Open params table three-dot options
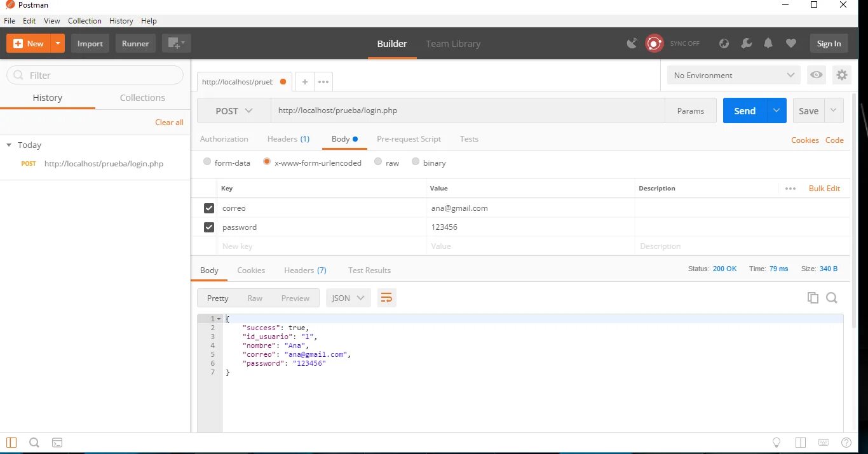868x454 pixels. click(790, 189)
